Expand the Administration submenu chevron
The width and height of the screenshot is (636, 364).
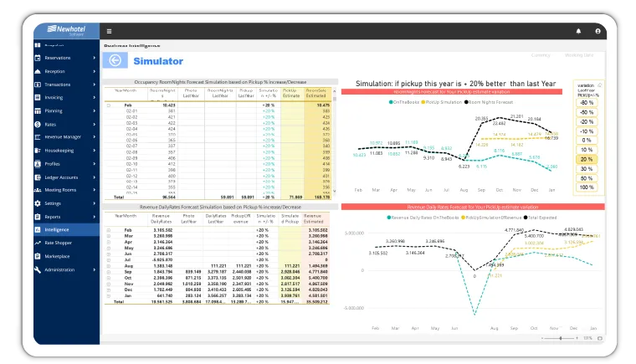[x=94, y=269]
